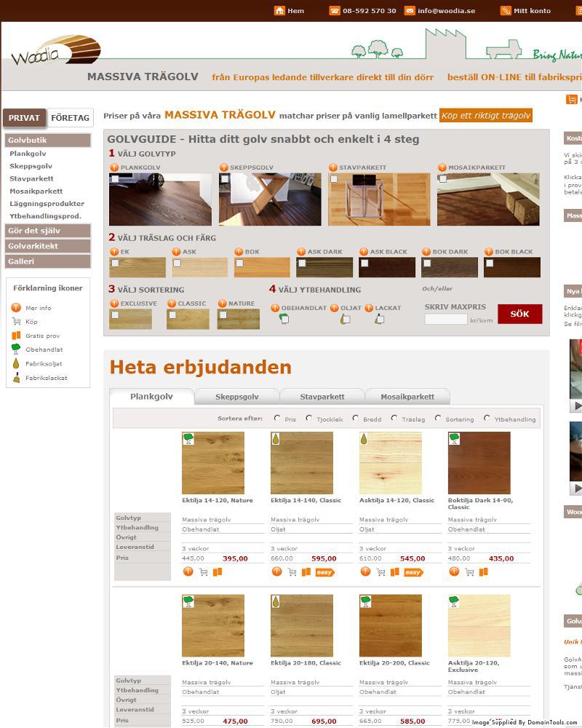Check the BOK wood type checkbox

[239, 264]
